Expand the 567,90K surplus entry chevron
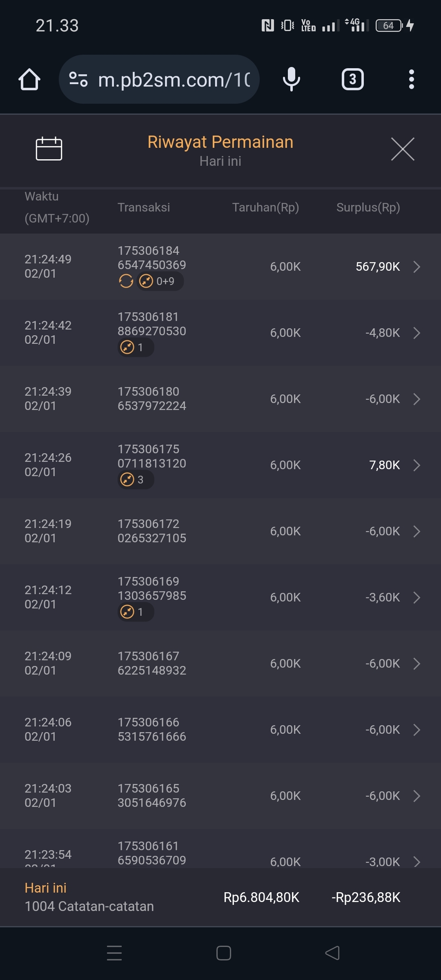441x980 pixels. [x=416, y=267]
